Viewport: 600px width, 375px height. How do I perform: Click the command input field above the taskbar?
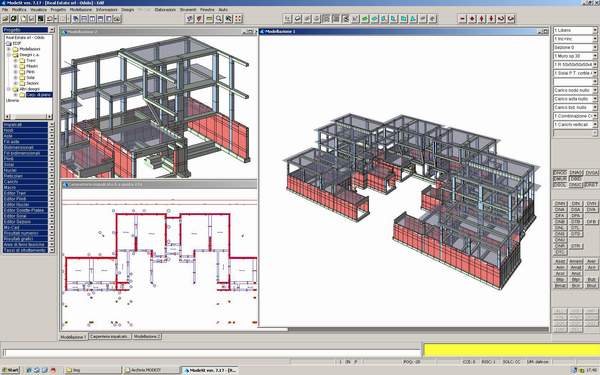coord(212,353)
